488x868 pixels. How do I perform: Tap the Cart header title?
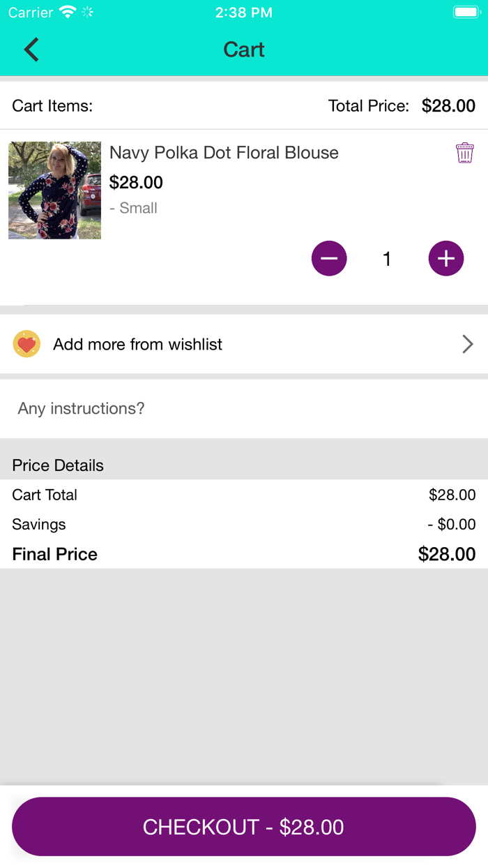(x=244, y=50)
